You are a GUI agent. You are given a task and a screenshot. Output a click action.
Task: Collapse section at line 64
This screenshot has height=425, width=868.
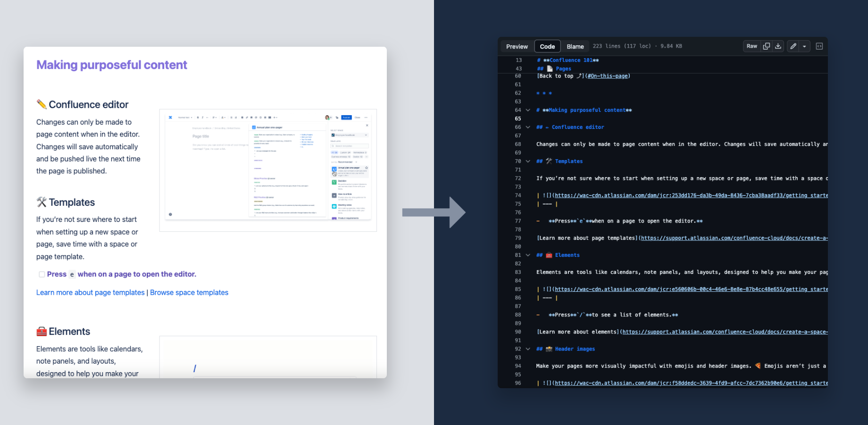528,110
